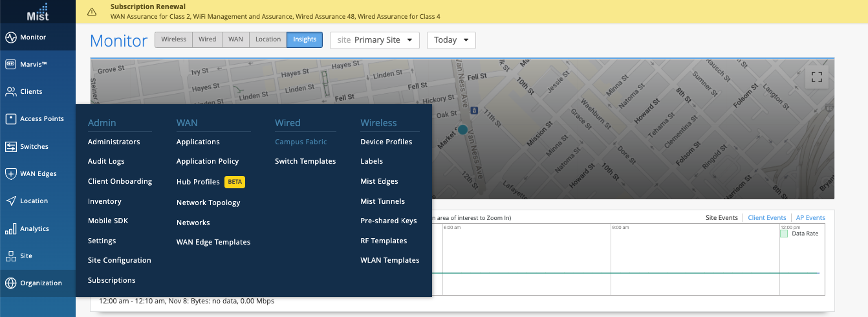
Task: Open Location arrow icon in sidebar
Action: point(10,201)
